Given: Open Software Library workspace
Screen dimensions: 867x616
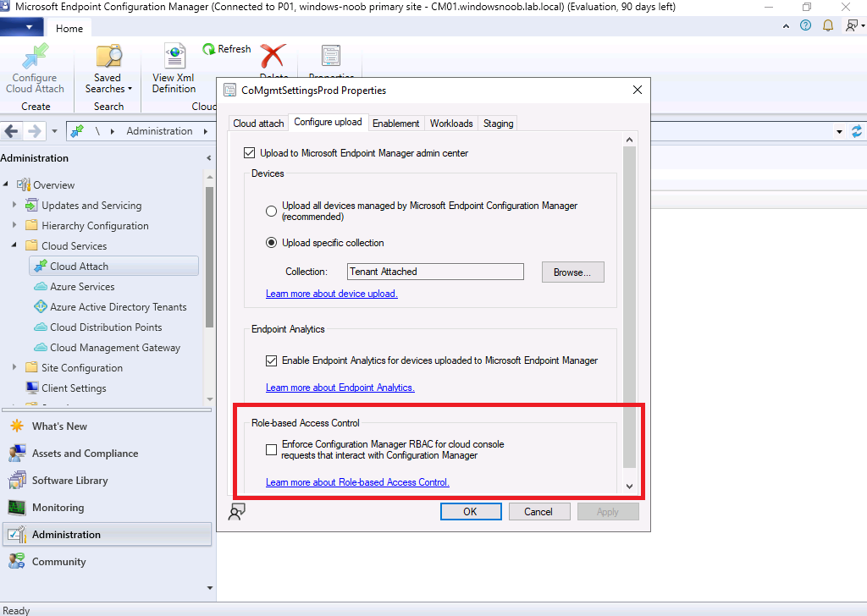Looking at the screenshot, I should pos(69,481).
